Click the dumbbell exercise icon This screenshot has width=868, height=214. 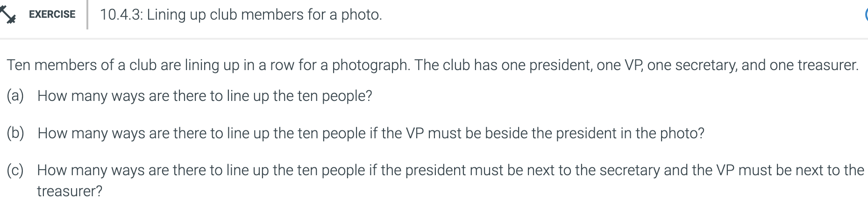[x=7, y=14]
